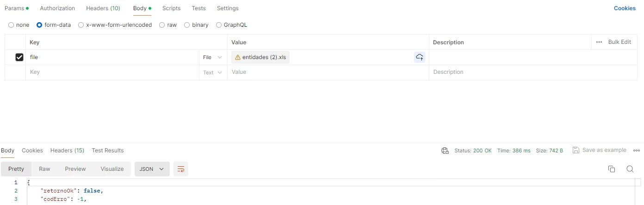This screenshot has height=205, width=644.
Task: Switch to the Headers (10) request tab
Action: [x=103, y=8]
